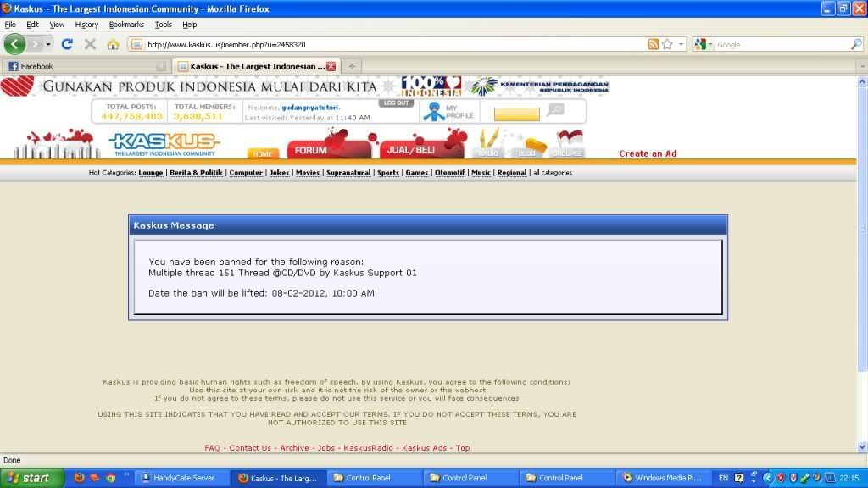Open the Windows Start menu
This screenshot has width=868, height=488.
[33, 478]
